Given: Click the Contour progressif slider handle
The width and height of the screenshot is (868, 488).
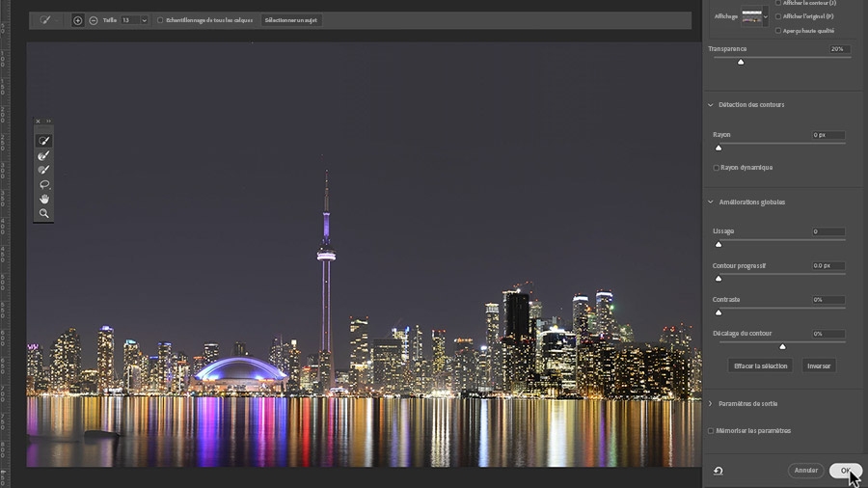Looking at the screenshot, I should [719, 279].
